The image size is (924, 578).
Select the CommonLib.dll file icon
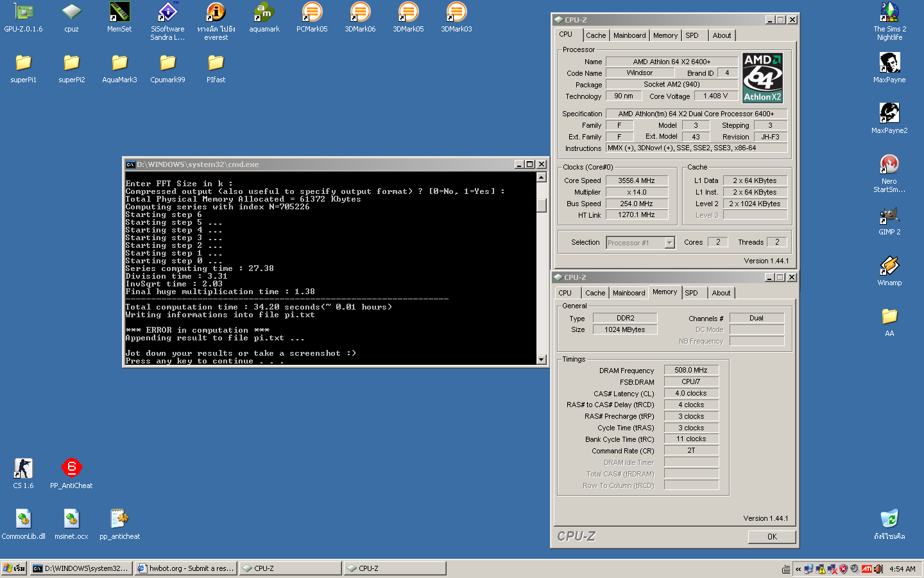point(23,524)
